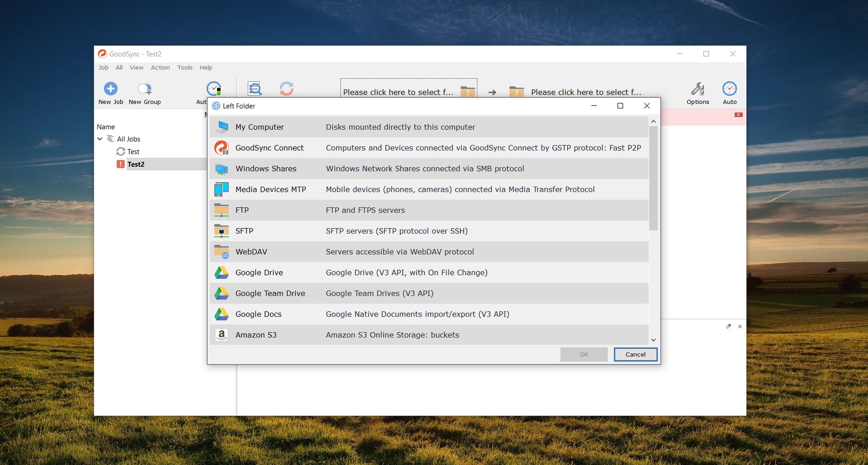The height and width of the screenshot is (465, 868).
Task: Click the Analyze magnifier icon in toolbar
Action: 255,89
